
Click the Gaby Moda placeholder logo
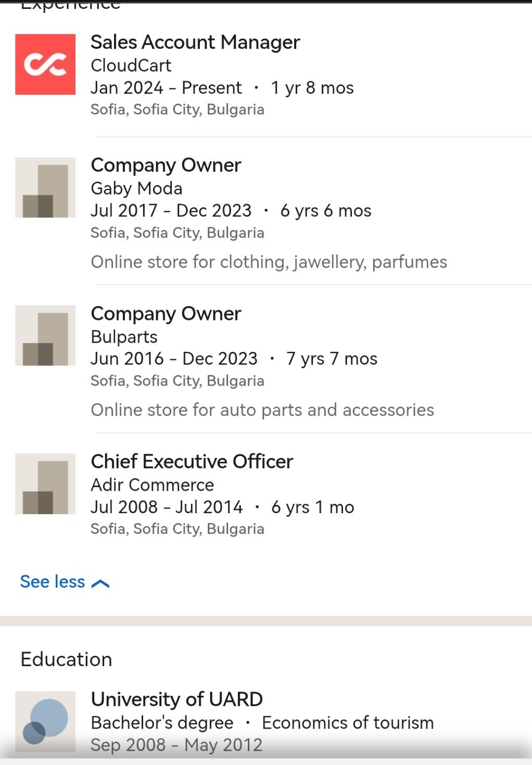coord(45,187)
